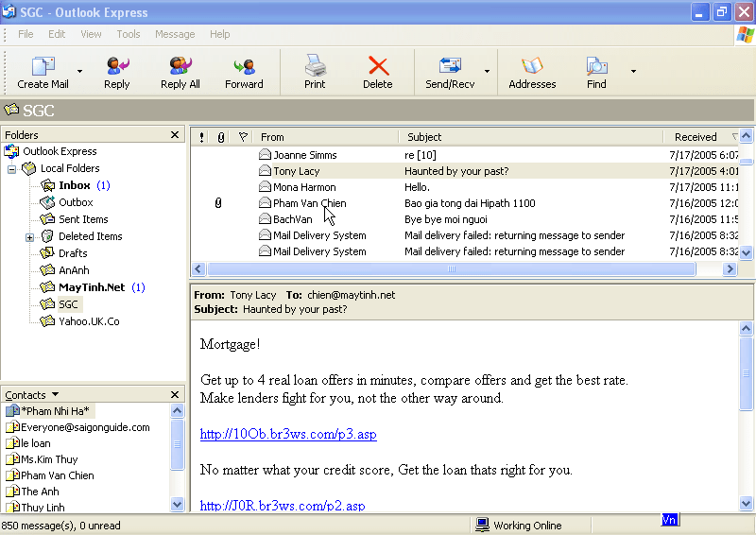The width and height of the screenshot is (756, 535).
Task: Open the Tools menu
Action: pyautogui.click(x=129, y=34)
